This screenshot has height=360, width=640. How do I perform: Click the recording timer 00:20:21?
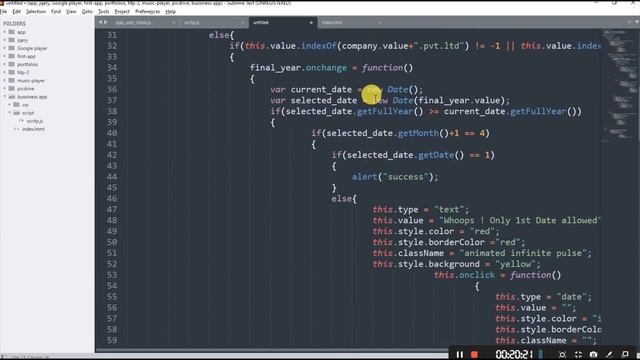pyautogui.click(x=514, y=354)
